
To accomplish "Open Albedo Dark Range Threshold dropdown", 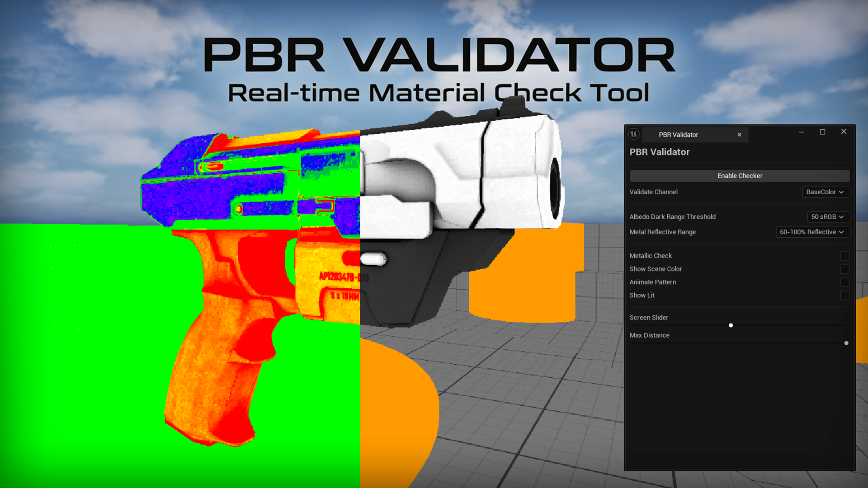I will [828, 217].
